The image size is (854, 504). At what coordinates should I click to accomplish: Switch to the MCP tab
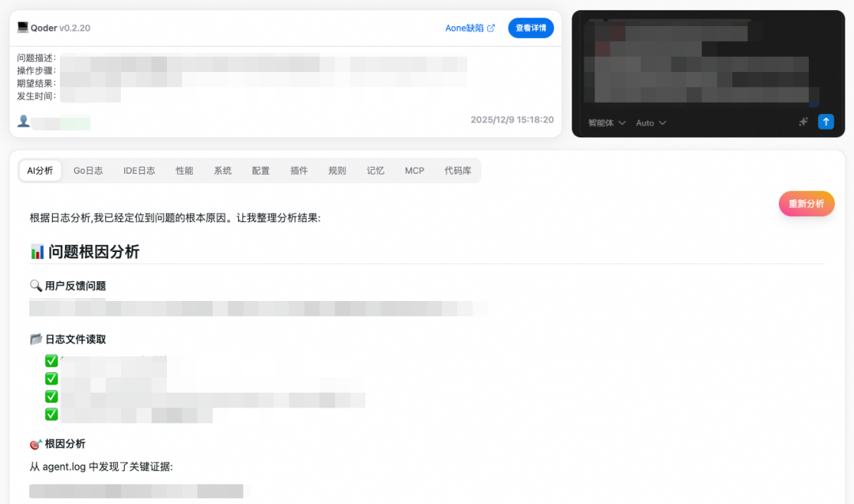(x=414, y=170)
